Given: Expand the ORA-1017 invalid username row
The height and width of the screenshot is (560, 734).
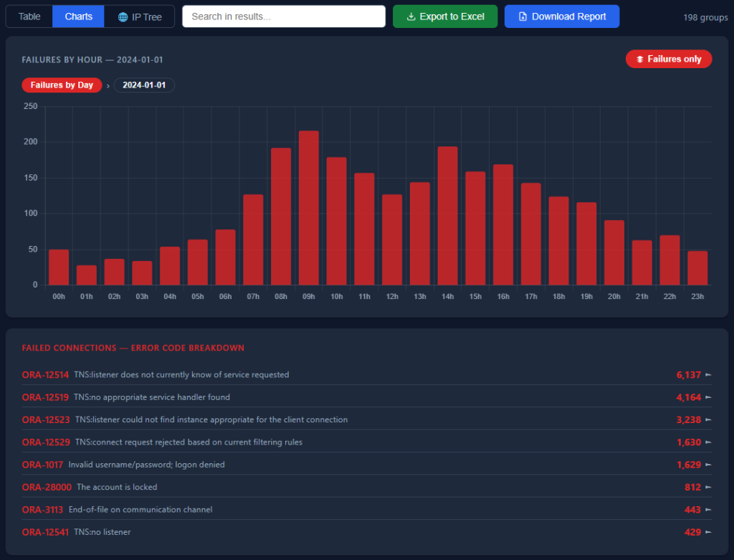Looking at the screenshot, I should click(x=366, y=465).
